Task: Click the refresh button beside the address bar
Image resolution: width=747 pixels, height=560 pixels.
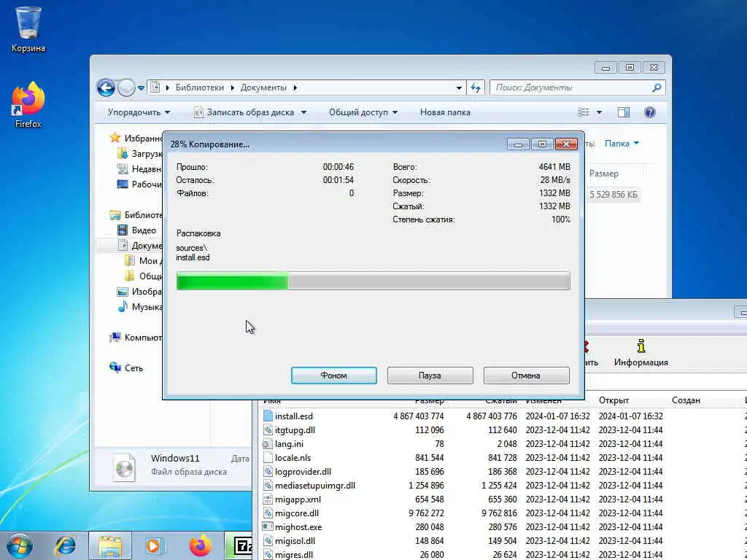Action: click(x=476, y=87)
